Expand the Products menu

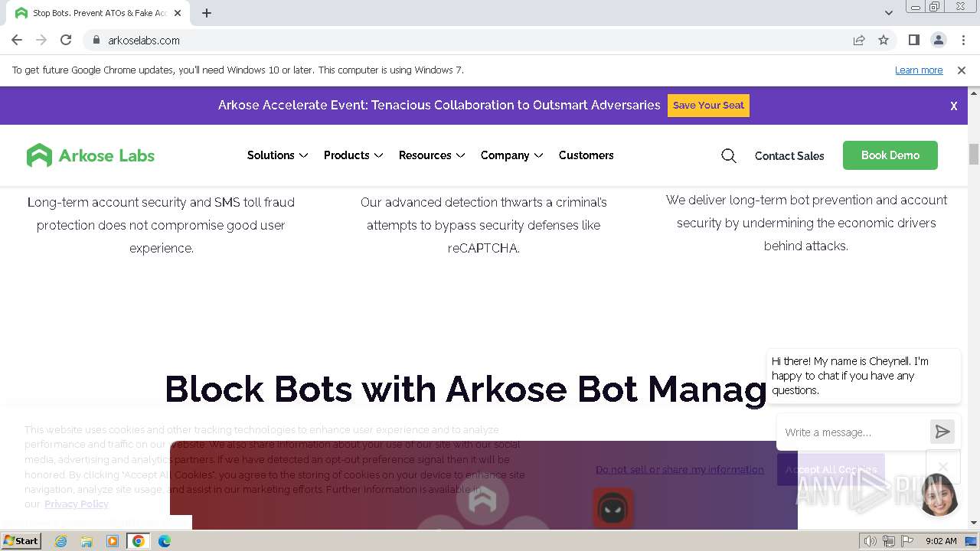(353, 155)
